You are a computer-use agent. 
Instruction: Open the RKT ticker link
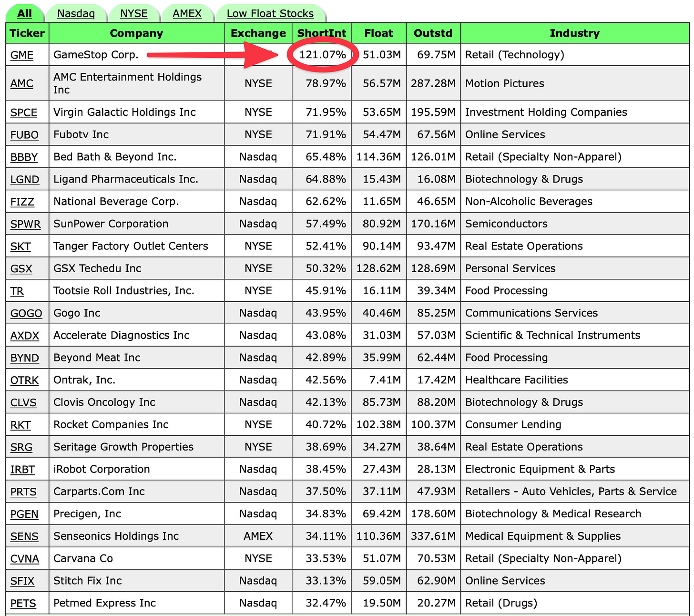coord(20,425)
